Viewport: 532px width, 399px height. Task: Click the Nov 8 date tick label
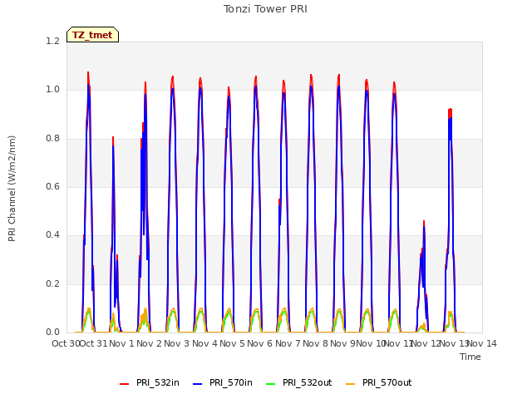click(x=315, y=343)
